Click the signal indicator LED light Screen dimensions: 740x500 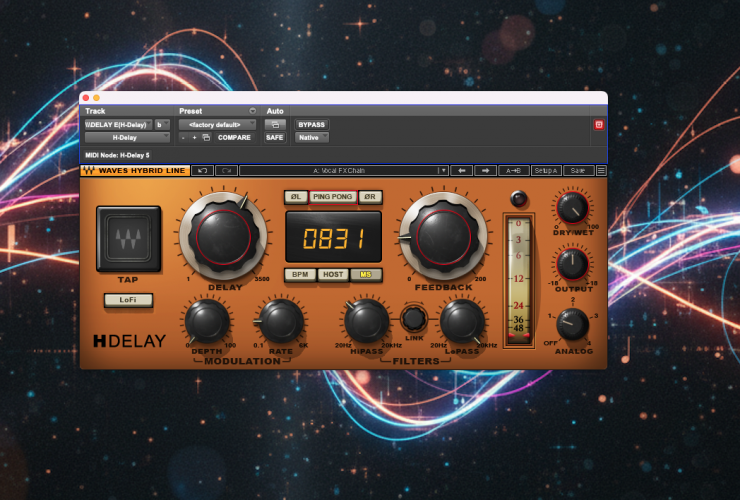(x=519, y=199)
